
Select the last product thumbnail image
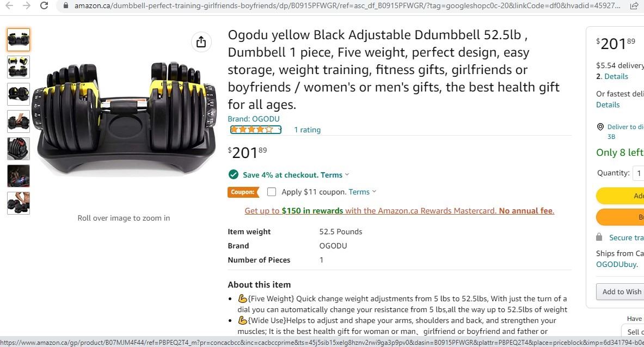point(19,203)
